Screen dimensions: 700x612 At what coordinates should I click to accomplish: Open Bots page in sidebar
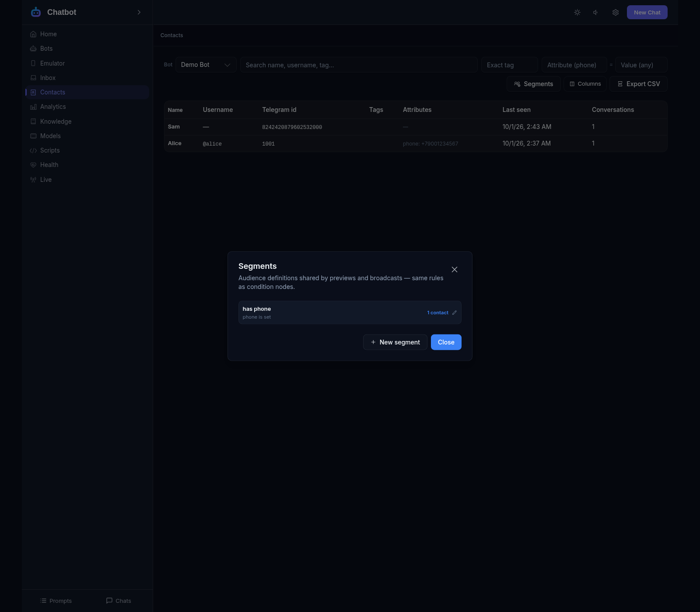[87, 49]
